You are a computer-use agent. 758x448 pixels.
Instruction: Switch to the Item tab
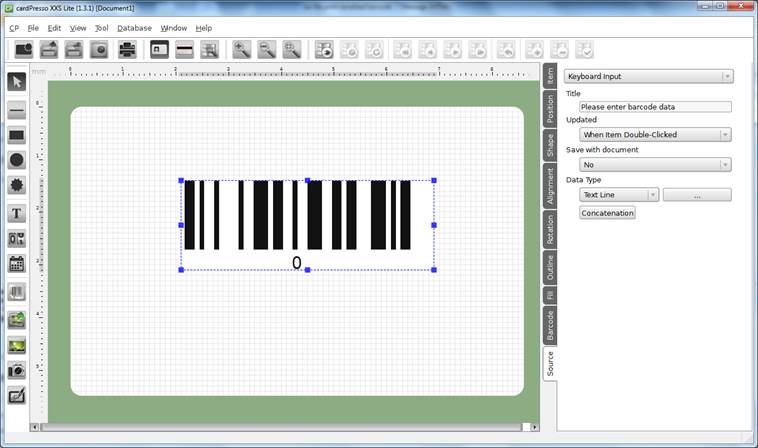coord(550,75)
